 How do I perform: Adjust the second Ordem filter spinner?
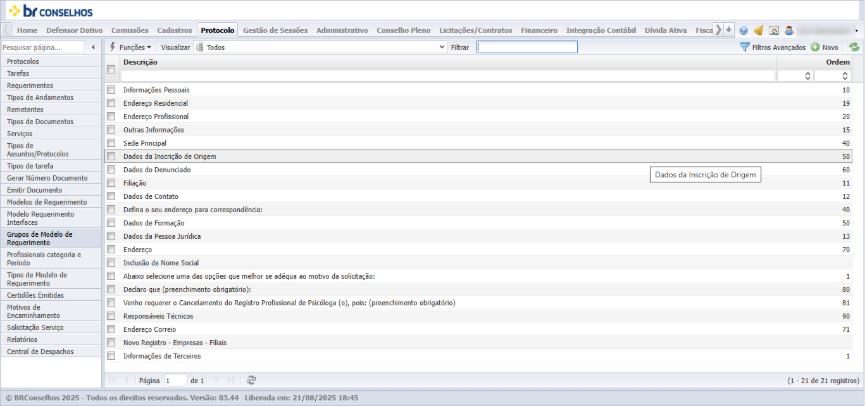846,76
